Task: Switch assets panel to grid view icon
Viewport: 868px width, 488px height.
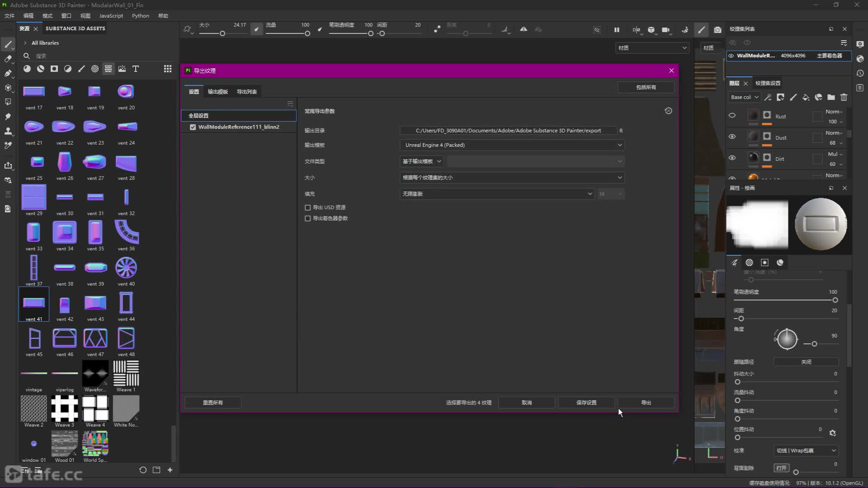Action: (x=168, y=69)
